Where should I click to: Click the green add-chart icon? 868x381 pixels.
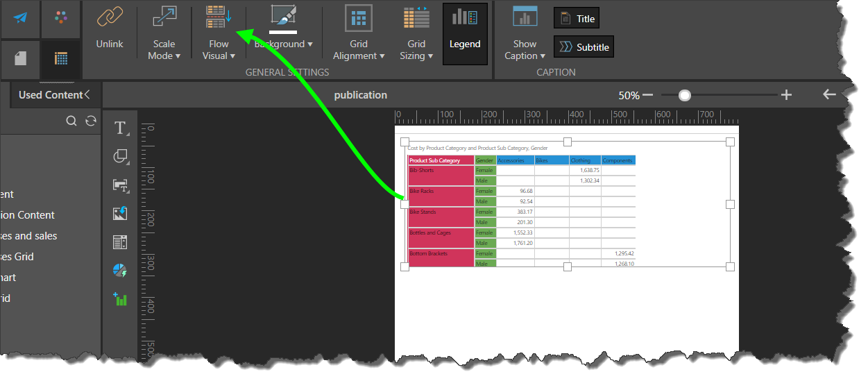(121, 299)
